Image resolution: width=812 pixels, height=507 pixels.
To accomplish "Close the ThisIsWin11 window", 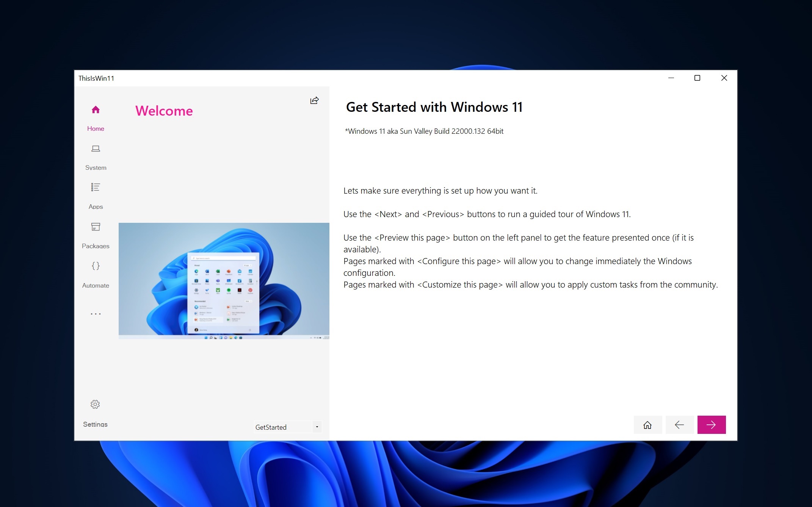I will [x=724, y=78].
